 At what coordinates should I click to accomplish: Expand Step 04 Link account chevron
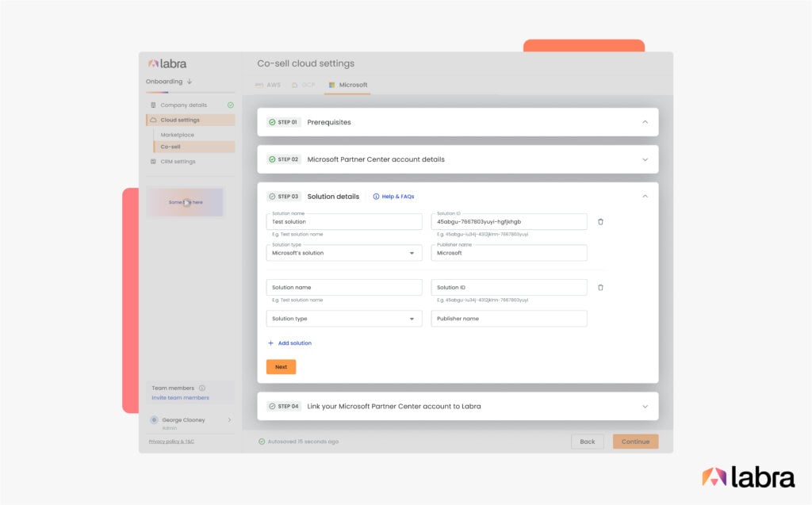pos(645,407)
